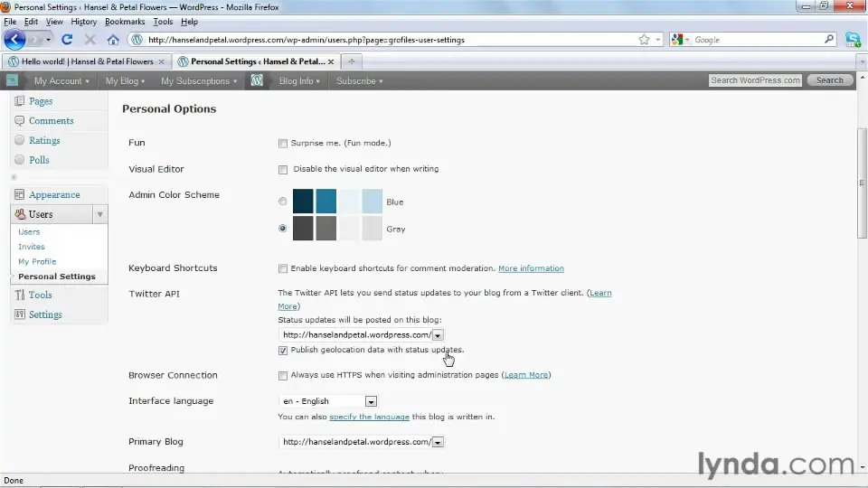Click the medium blue Blue scheme swatch
Image resolution: width=868 pixels, height=488 pixels.
pos(326,202)
